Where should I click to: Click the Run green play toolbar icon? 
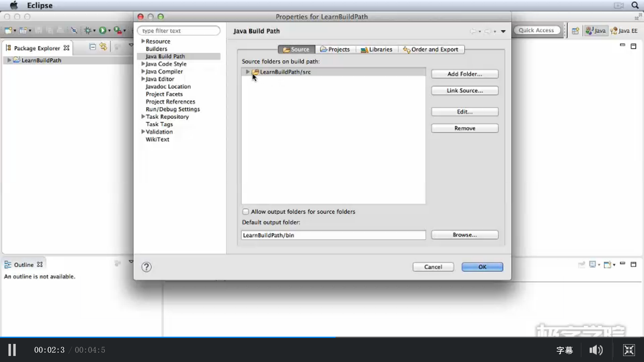[102, 31]
